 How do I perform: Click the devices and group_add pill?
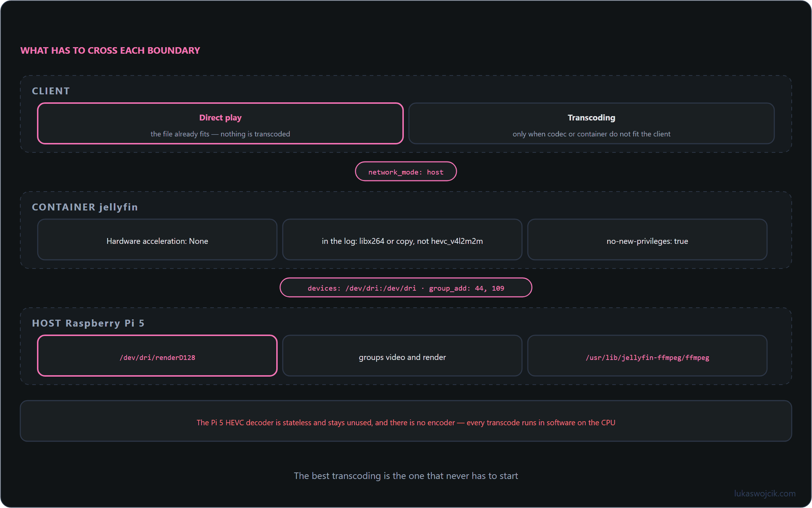point(406,288)
